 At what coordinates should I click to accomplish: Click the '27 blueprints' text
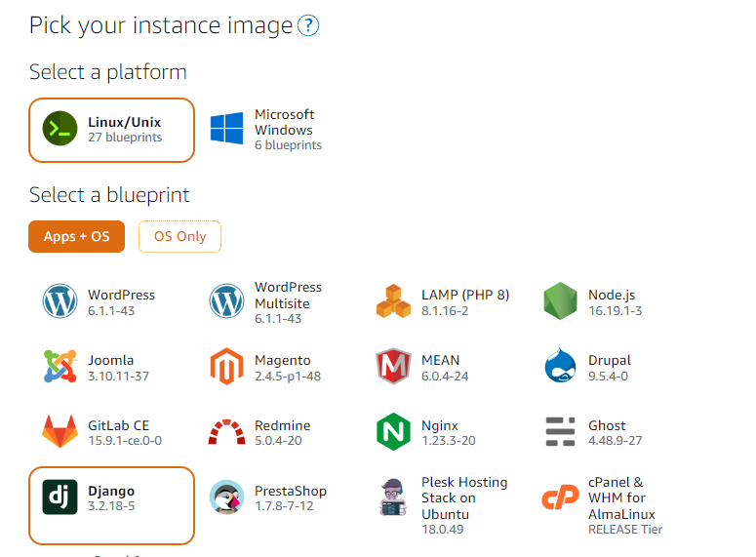point(125,138)
